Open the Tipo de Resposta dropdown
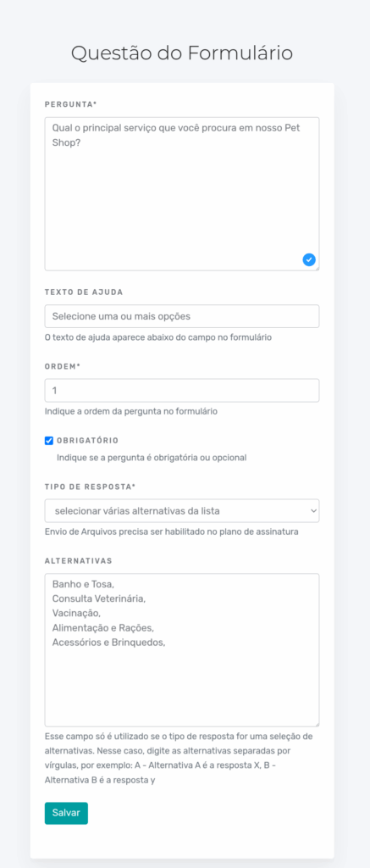 182,511
